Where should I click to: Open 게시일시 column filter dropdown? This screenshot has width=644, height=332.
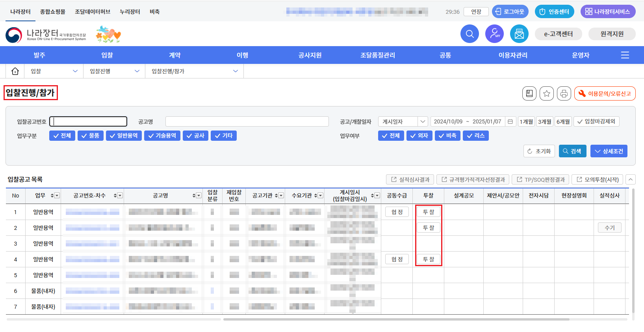(x=377, y=196)
